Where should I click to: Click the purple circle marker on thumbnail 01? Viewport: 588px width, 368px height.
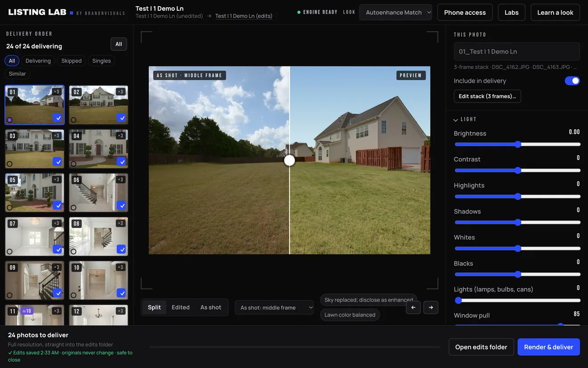10,120
